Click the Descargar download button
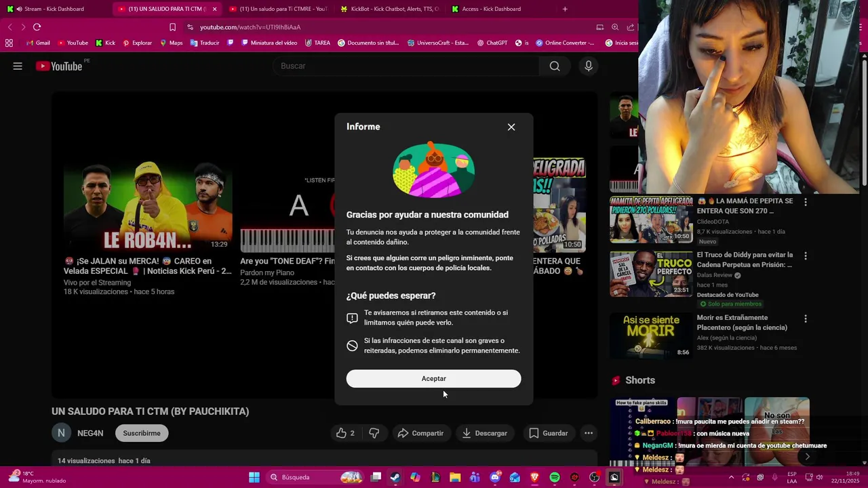The width and height of the screenshot is (868, 488). [x=484, y=433]
